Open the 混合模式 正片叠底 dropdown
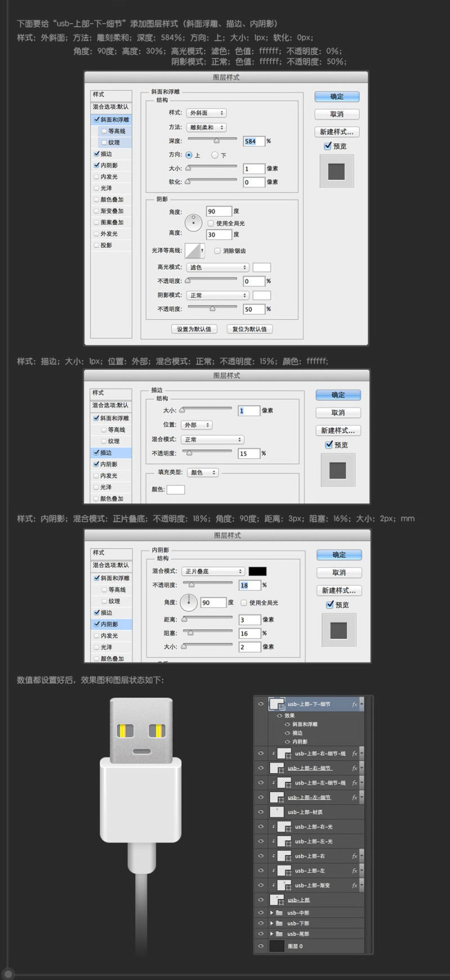The image size is (450, 980). pos(213,571)
